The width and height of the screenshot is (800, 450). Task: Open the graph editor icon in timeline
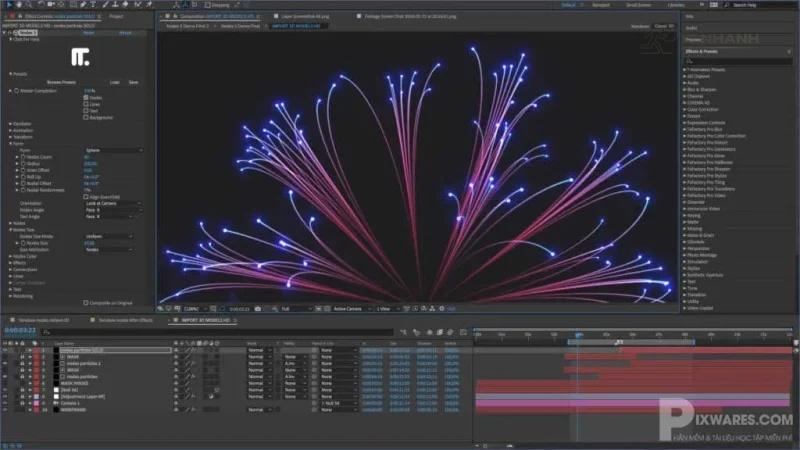pyautogui.click(x=463, y=332)
